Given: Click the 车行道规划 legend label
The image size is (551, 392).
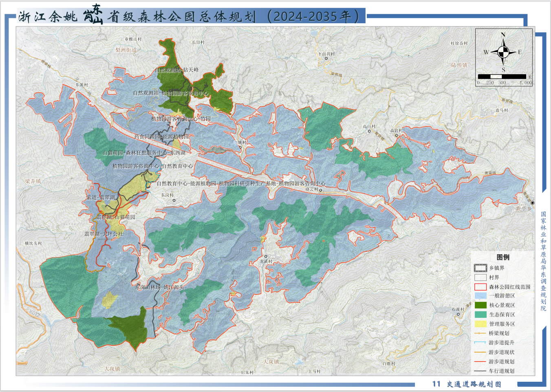Looking at the screenshot, I should [502, 371].
